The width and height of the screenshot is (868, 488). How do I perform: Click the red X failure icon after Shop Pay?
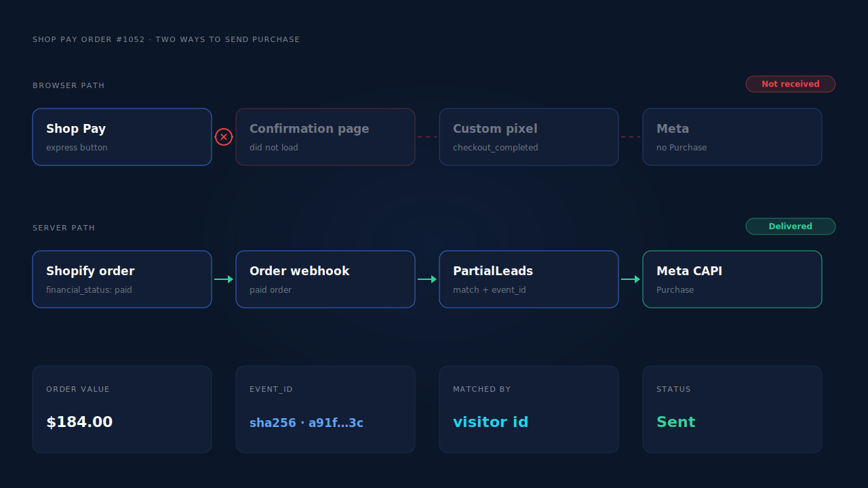pyautogui.click(x=224, y=137)
